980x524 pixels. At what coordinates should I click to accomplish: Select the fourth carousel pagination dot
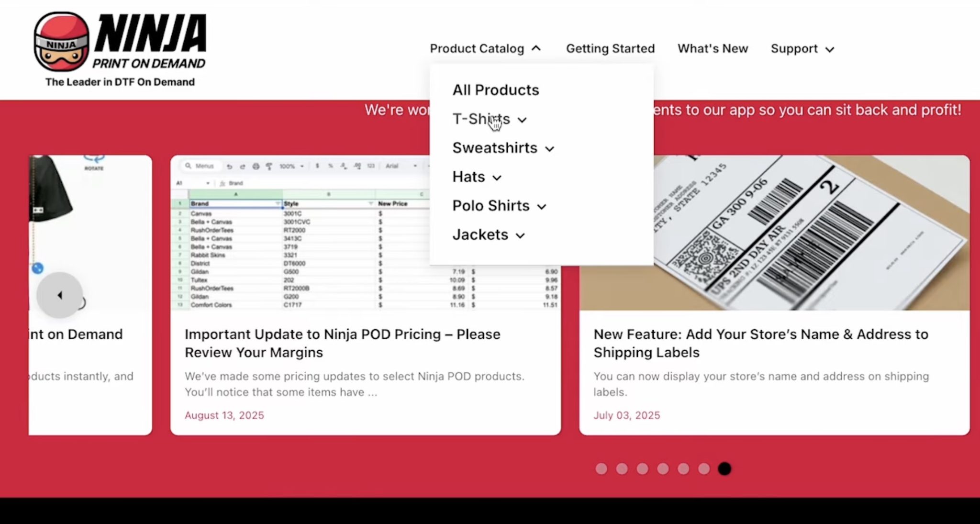coord(663,469)
